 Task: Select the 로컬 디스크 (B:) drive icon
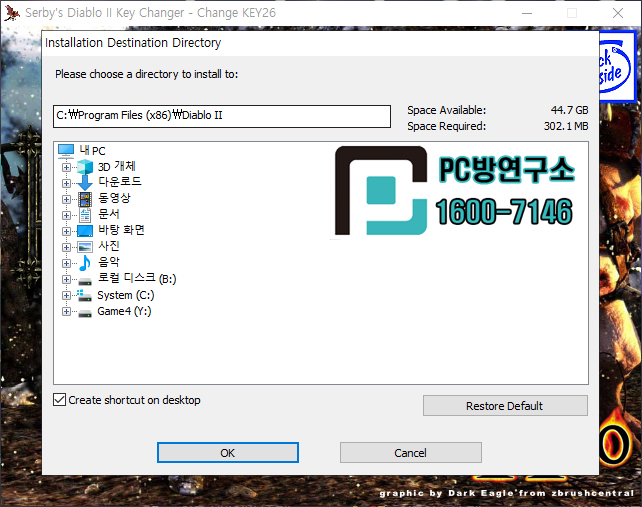[85, 281]
